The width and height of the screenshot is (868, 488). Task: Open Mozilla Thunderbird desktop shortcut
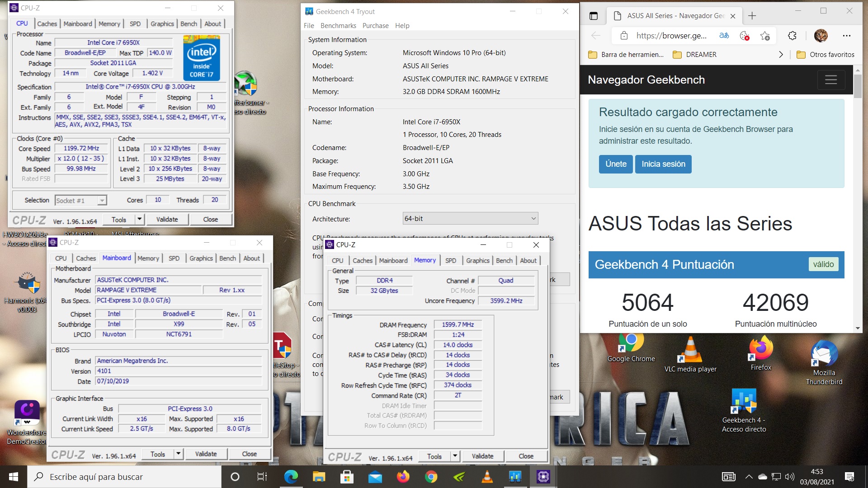pyautogui.click(x=824, y=363)
